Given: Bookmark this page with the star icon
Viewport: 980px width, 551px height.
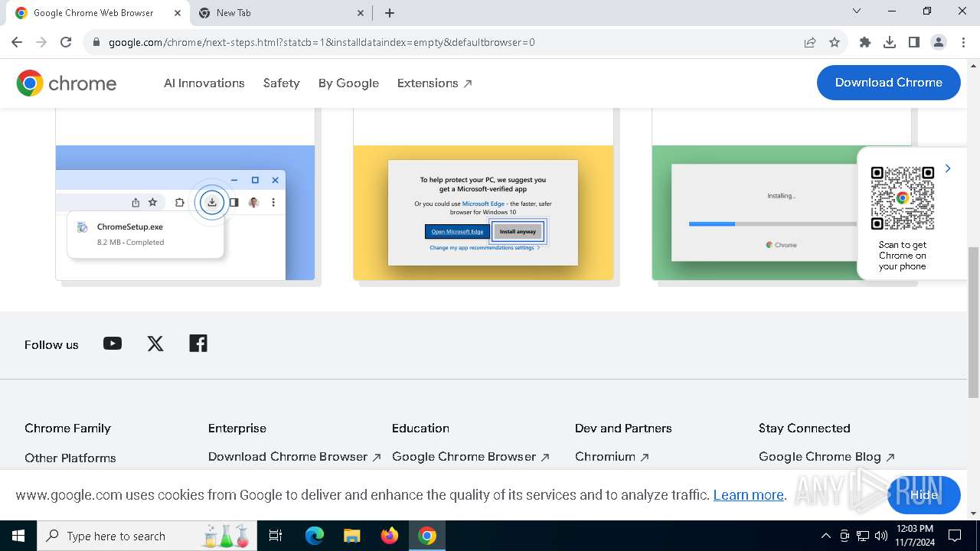Looking at the screenshot, I should click(835, 42).
